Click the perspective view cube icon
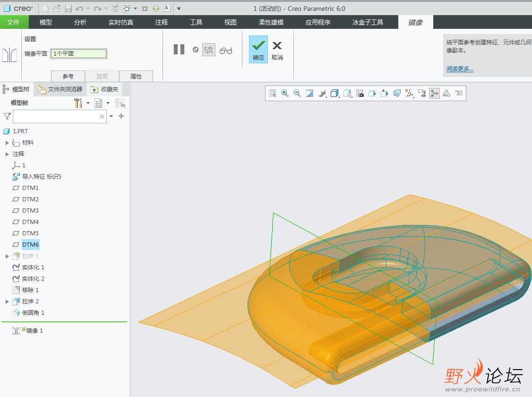 point(396,93)
